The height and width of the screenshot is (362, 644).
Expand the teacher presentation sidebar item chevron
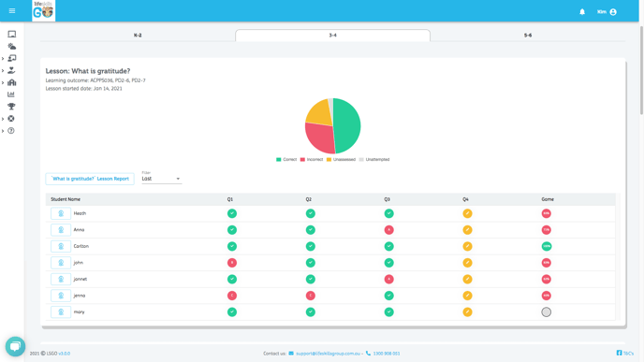(3, 59)
